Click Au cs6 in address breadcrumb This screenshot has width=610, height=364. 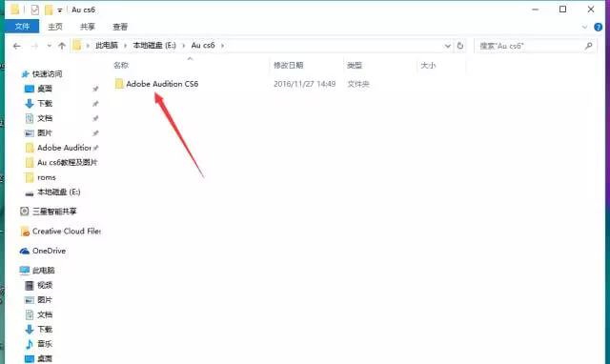tap(203, 46)
